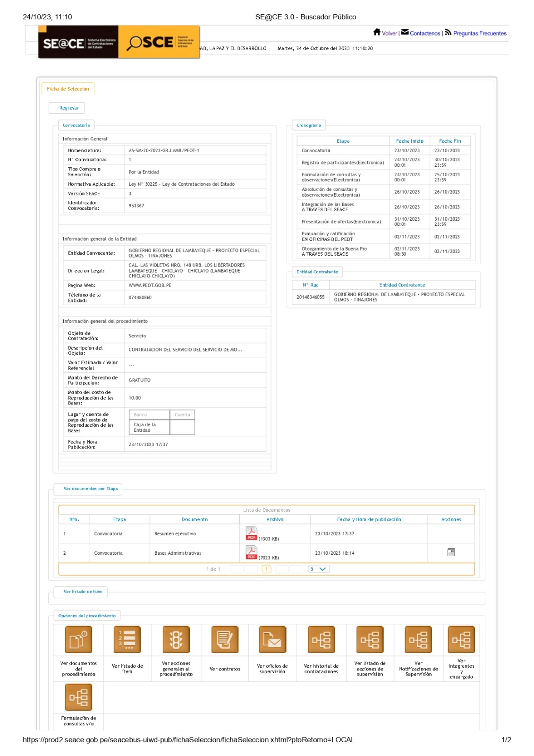Viewport: 534px width, 756px height.
Task: Select the Ver documentos por Etapa tab
Action: [x=88, y=489]
